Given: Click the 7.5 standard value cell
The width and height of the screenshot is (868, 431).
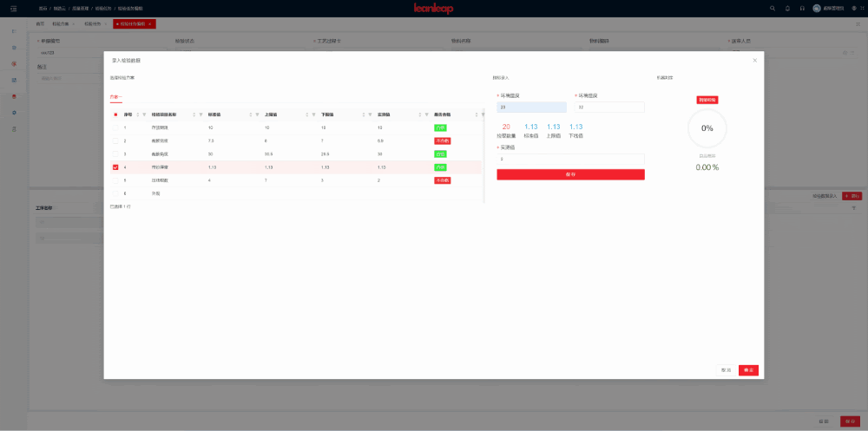Looking at the screenshot, I should click(211, 141).
